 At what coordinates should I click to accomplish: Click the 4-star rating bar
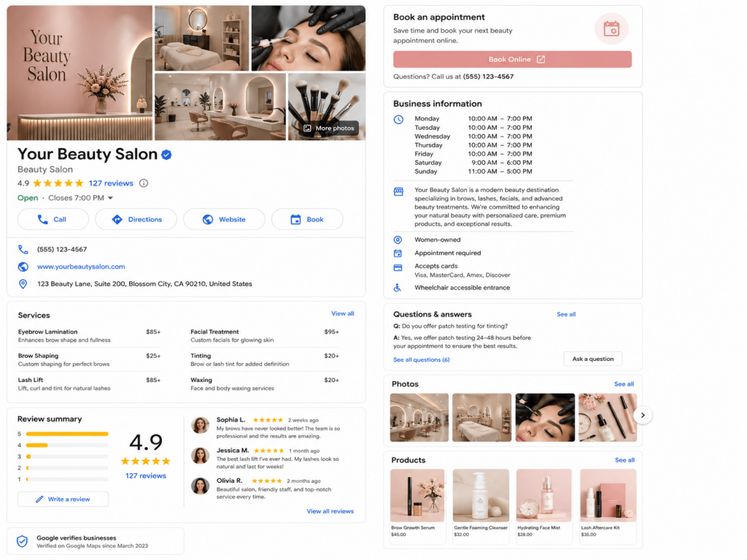pos(67,446)
